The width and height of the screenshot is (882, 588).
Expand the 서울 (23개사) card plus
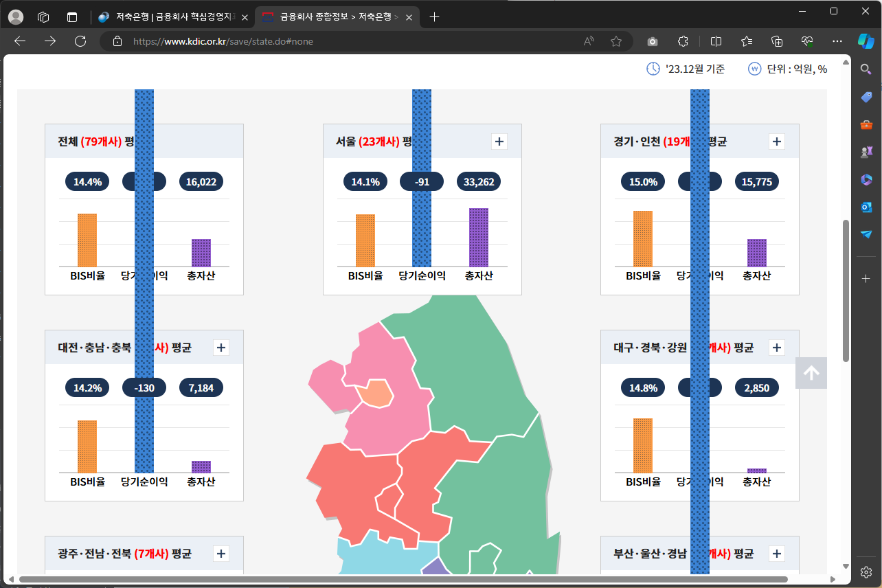point(499,142)
